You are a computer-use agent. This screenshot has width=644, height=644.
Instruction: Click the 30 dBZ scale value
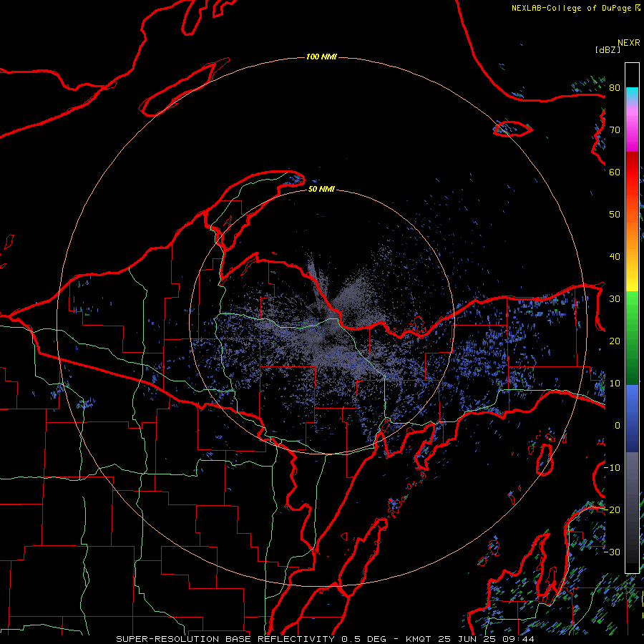(615, 298)
